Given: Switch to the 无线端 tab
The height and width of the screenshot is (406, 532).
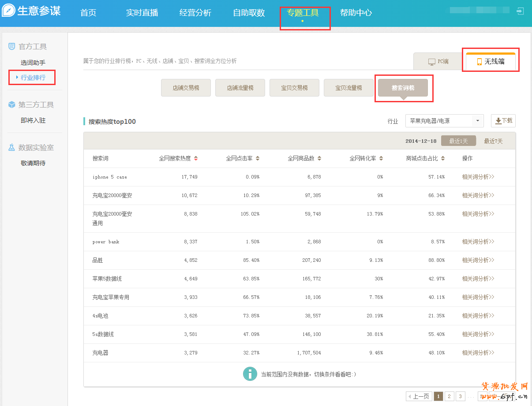Looking at the screenshot, I should (490, 62).
